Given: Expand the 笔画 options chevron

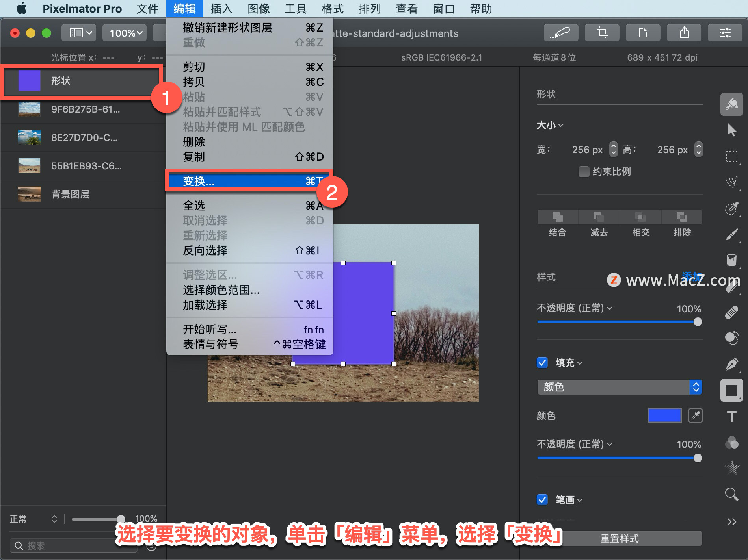Looking at the screenshot, I should [x=580, y=500].
